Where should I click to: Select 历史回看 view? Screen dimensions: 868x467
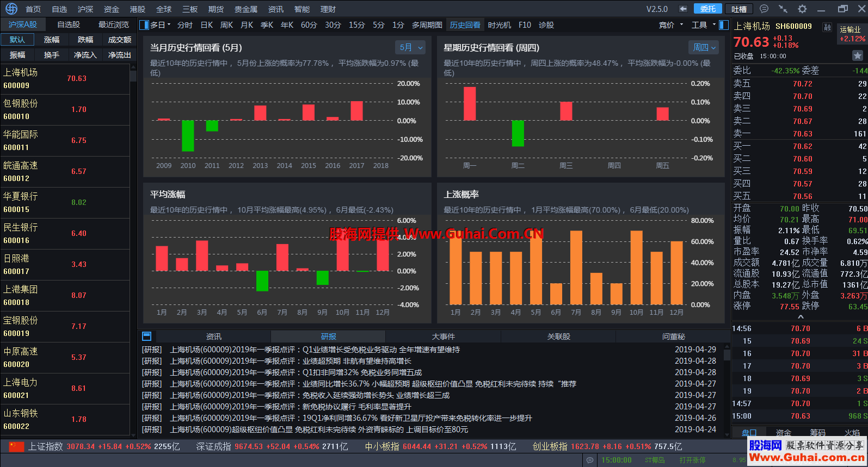(x=465, y=25)
